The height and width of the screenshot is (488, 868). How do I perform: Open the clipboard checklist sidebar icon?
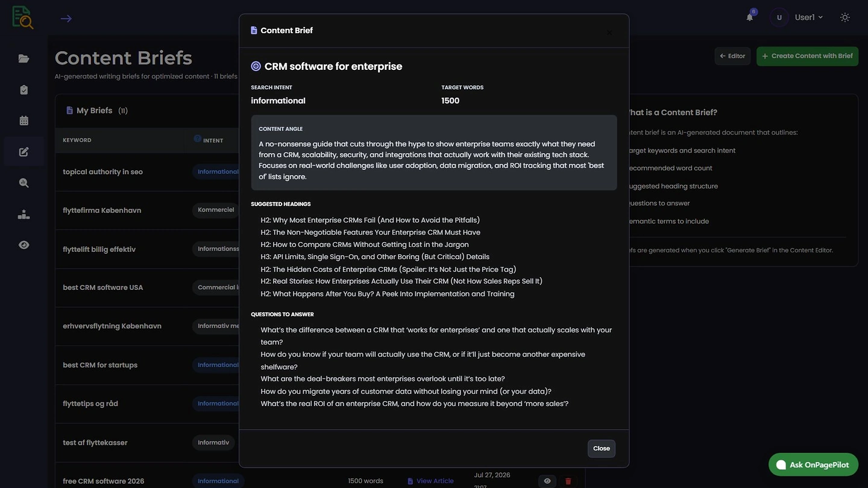(x=24, y=90)
